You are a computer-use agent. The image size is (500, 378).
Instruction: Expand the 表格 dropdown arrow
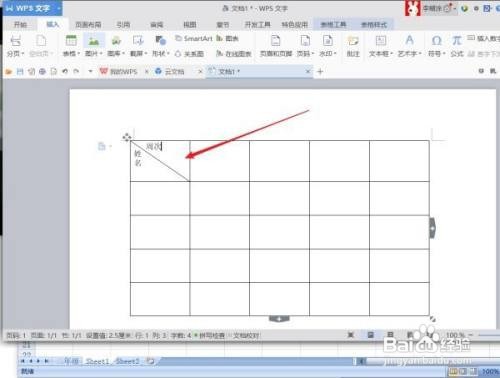coord(79,54)
